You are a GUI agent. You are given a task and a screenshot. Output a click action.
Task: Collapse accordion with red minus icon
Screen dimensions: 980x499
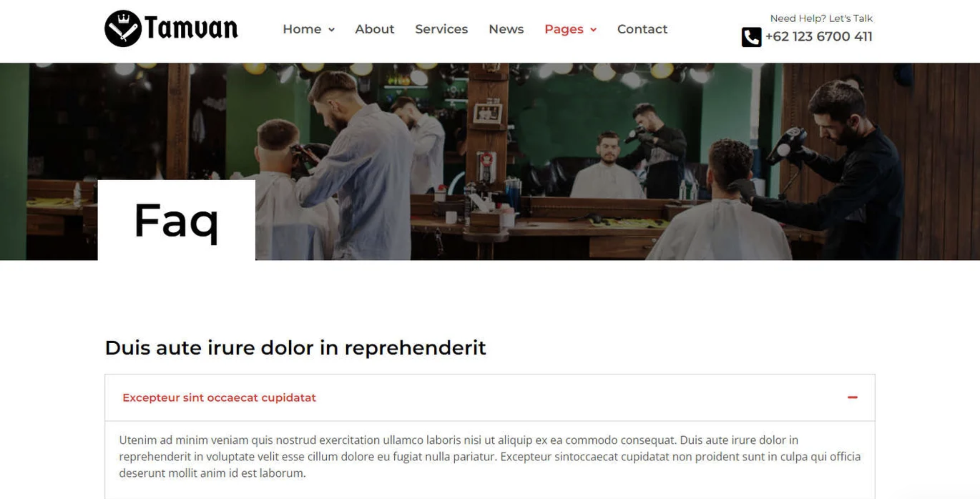pos(852,397)
